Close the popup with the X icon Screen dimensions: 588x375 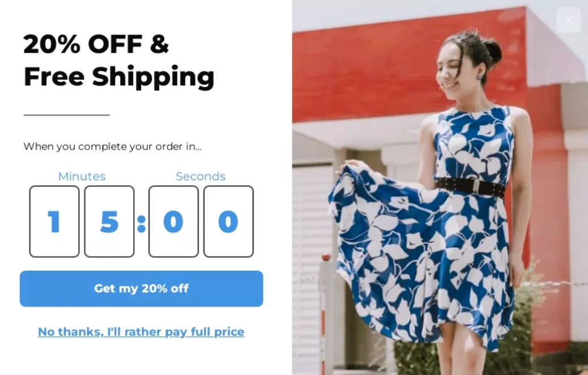(569, 20)
